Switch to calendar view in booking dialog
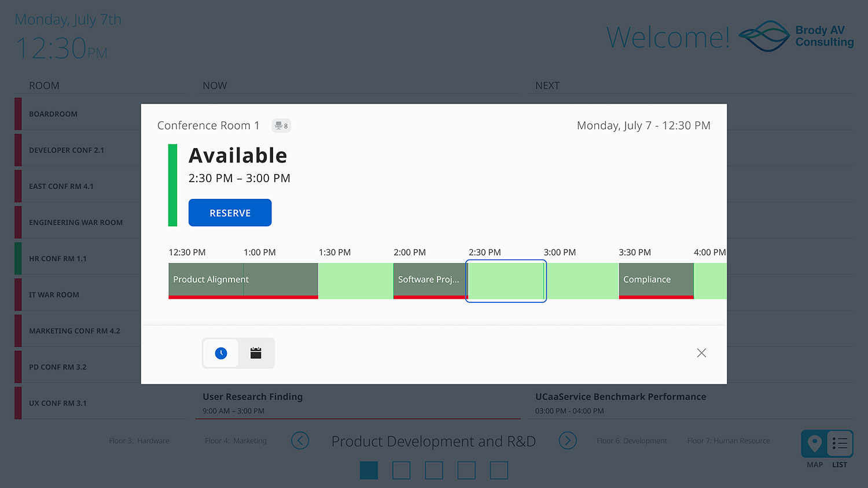 coord(256,353)
